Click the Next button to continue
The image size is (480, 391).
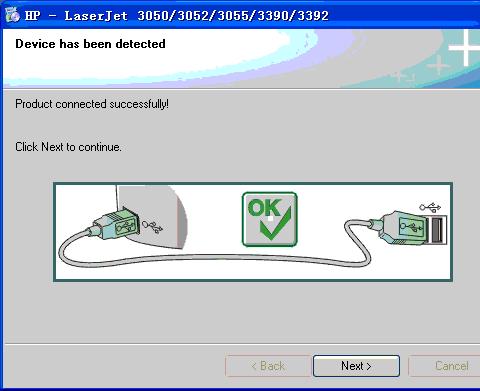tap(356, 366)
